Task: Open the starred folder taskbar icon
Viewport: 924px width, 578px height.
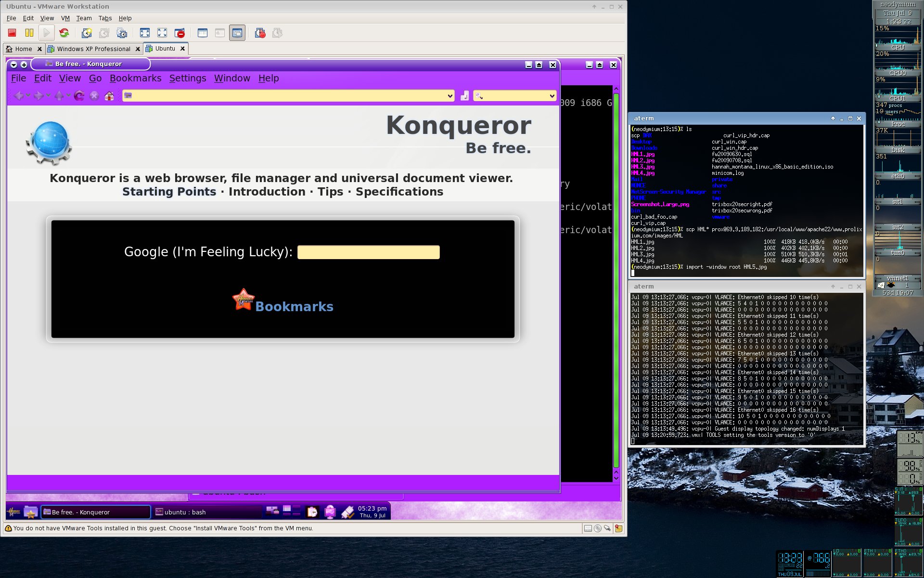Action: tap(31, 512)
